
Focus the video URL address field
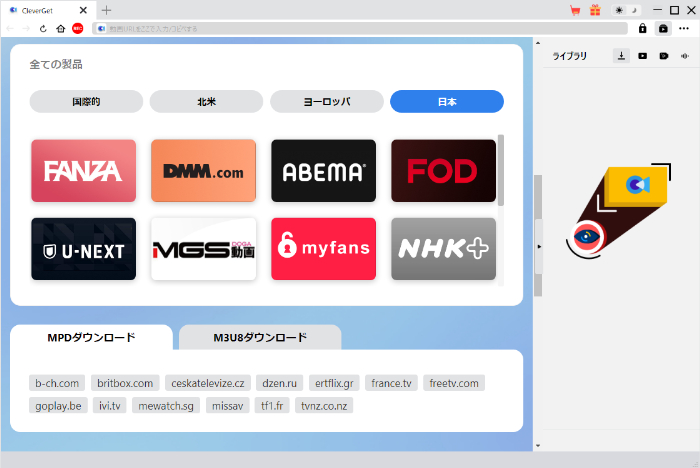[x=360, y=29]
